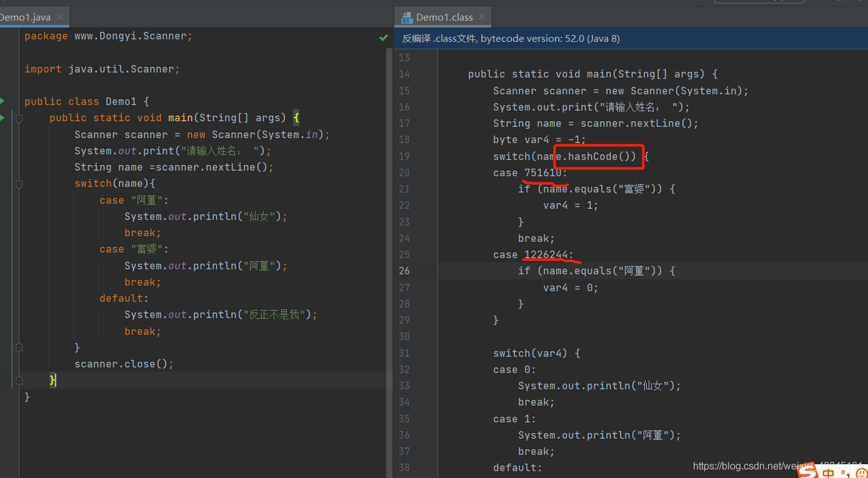The height and width of the screenshot is (478, 868).
Task: Toggle fold marker at switch closing brace
Action: (x=19, y=347)
